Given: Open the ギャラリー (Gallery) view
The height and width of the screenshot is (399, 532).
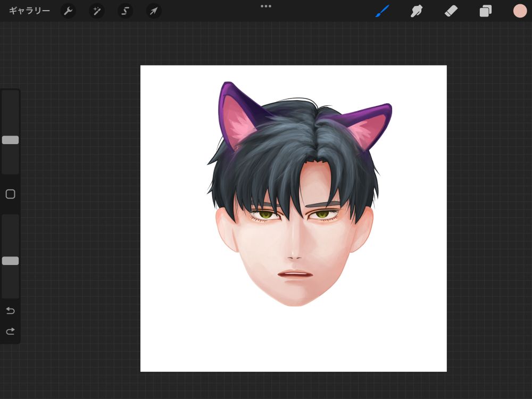Looking at the screenshot, I should click(x=29, y=11).
